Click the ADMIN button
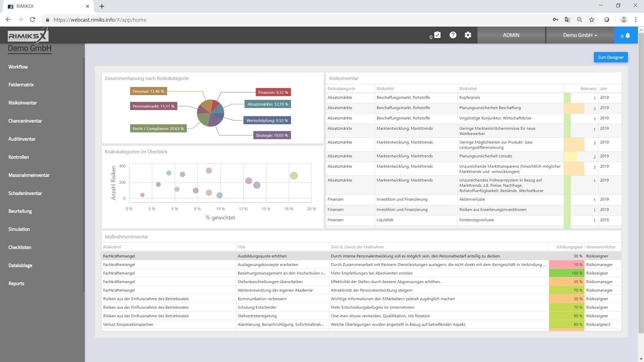The image size is (644, 362). click(x=511, y=35)
